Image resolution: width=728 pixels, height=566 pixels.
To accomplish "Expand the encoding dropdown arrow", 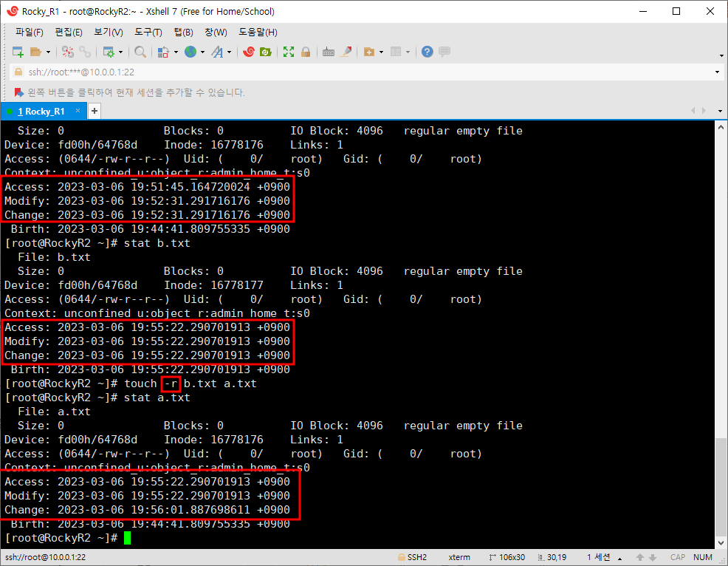I will tap(202, 52).
